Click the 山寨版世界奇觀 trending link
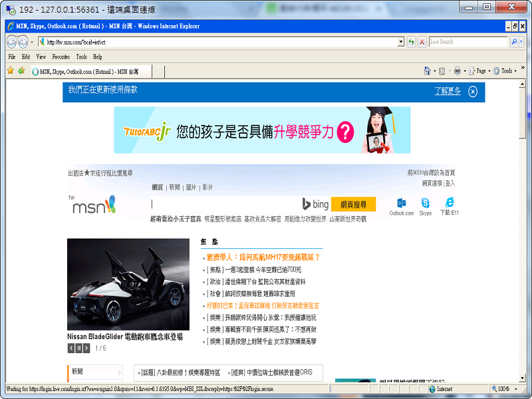The image size is (532, 399). pos(348,219)
